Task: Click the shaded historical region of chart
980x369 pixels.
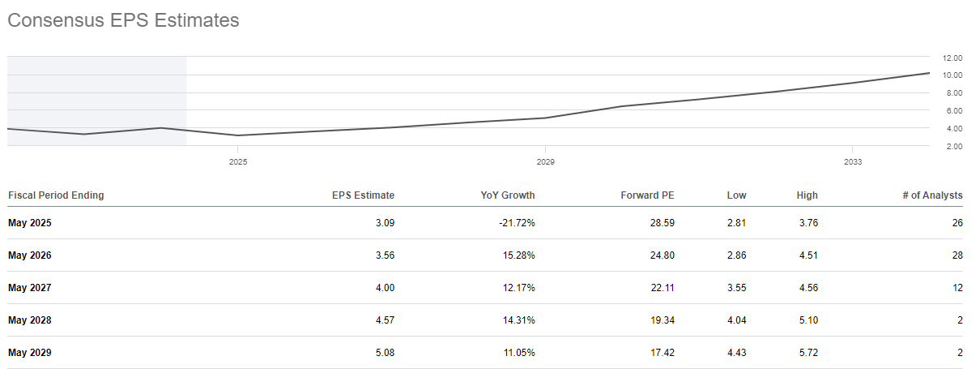Action: pyautogui.click(x=97, y=89)
